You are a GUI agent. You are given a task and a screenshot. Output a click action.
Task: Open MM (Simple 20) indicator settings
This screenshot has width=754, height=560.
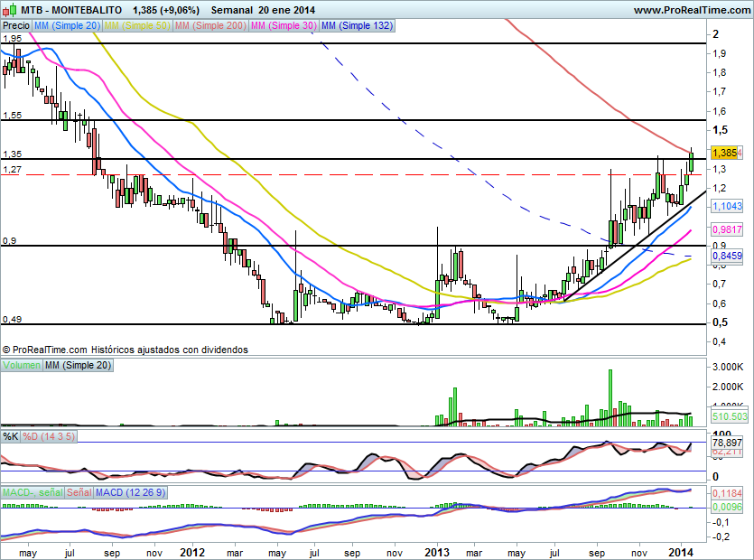click(x=66, y=26)
